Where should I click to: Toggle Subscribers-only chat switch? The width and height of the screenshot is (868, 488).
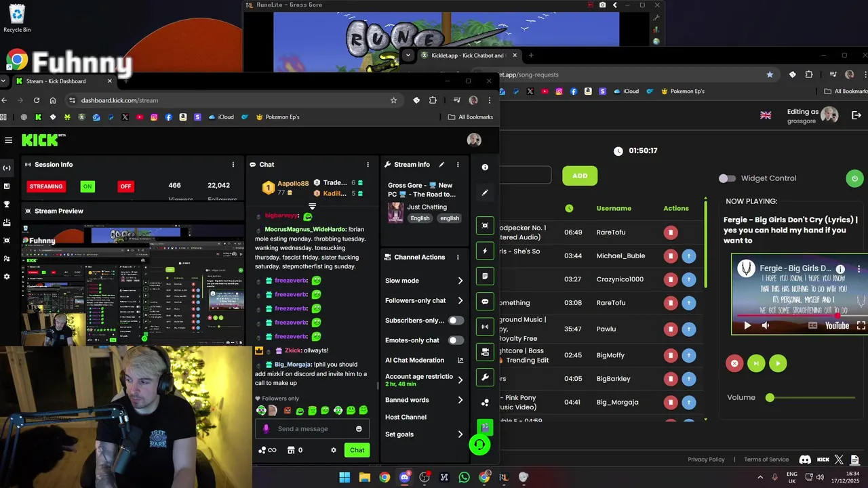pos(456,320)
